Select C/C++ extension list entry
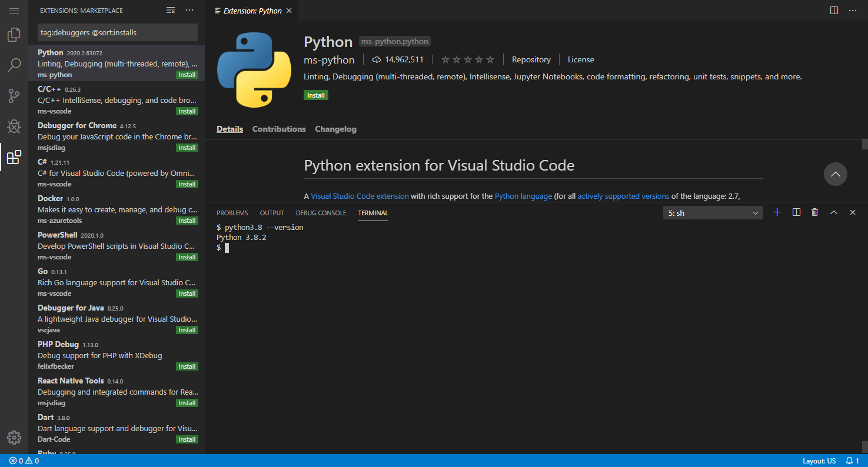 (117, 99)
